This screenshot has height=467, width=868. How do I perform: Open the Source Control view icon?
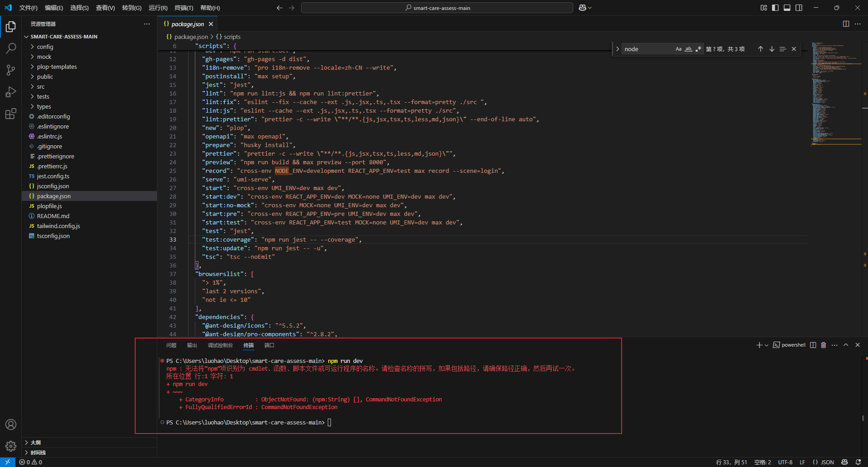11,70
